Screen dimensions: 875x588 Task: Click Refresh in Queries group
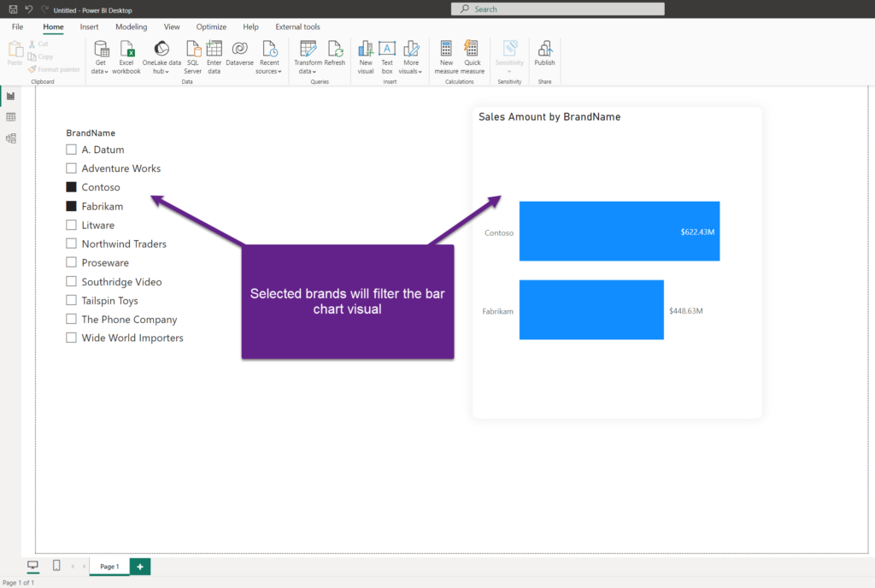(335, 54)
